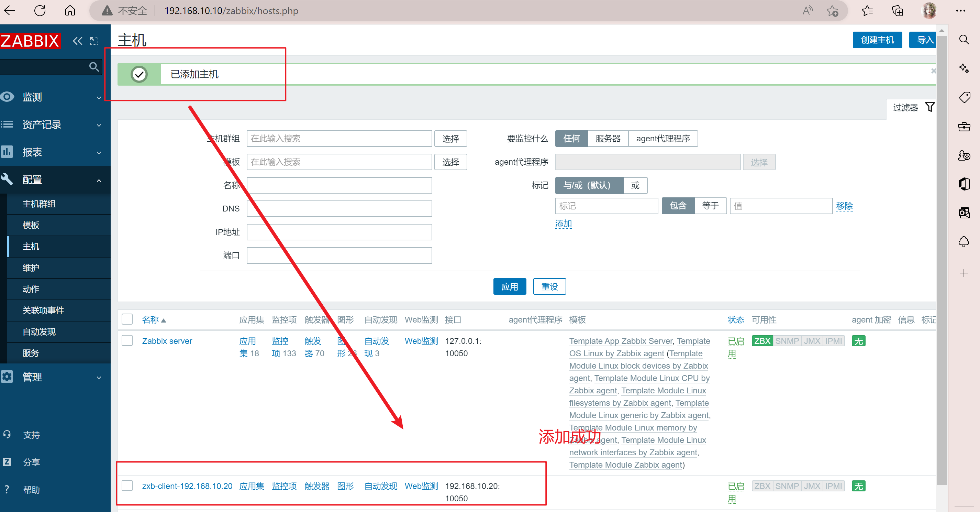This screenshot has width=980, height=512.
Task: Click the read aloud icon in address bar
Action: (807, 11)
